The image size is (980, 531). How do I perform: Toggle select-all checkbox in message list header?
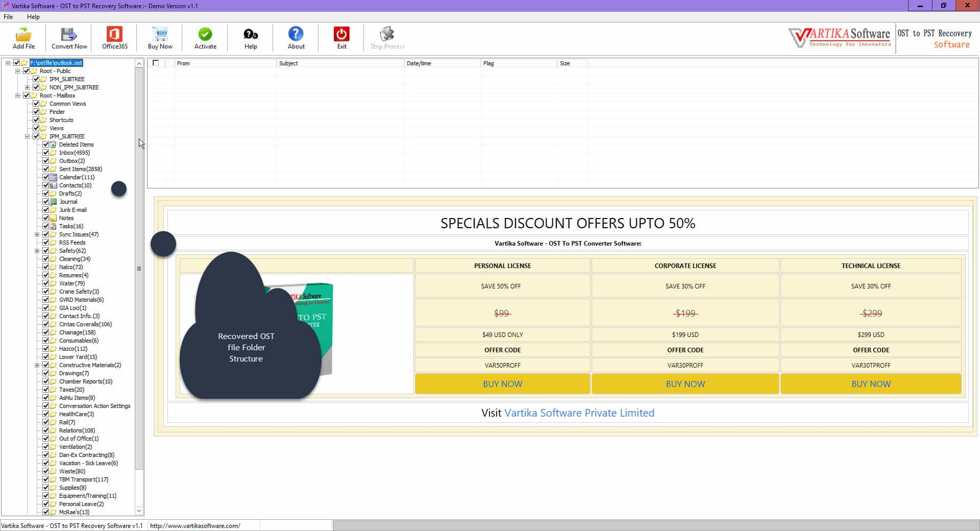[156, 63]
